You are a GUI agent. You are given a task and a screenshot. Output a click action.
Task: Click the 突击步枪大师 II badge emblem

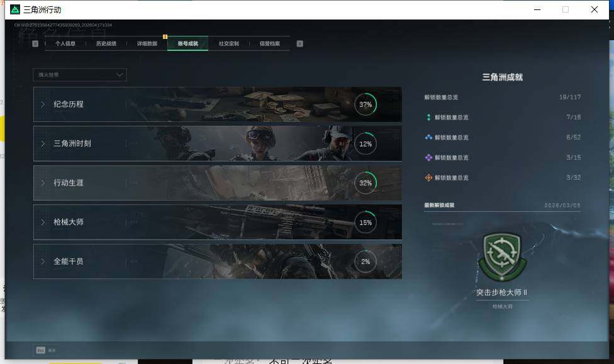pos(502,258)
